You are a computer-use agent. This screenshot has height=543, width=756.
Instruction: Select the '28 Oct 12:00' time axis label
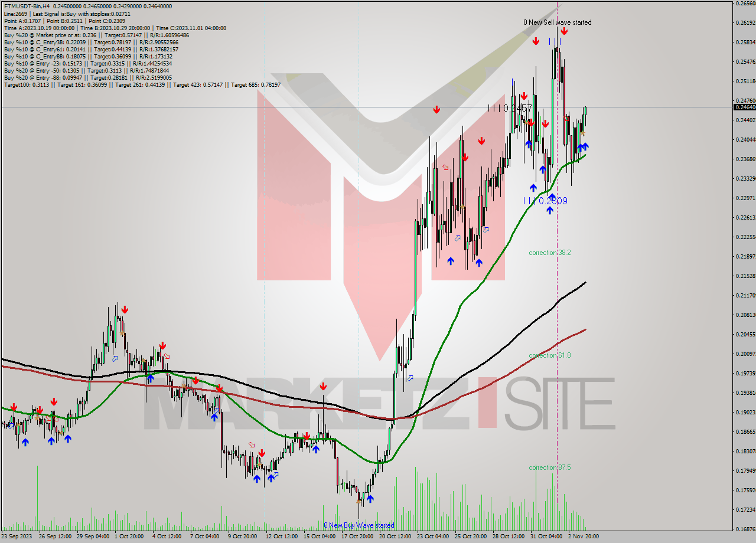[509, 537]
